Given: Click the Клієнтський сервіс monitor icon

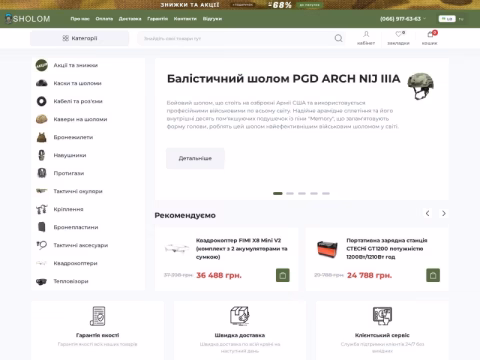Looking at the screenshot, I should tap(382, 316).
